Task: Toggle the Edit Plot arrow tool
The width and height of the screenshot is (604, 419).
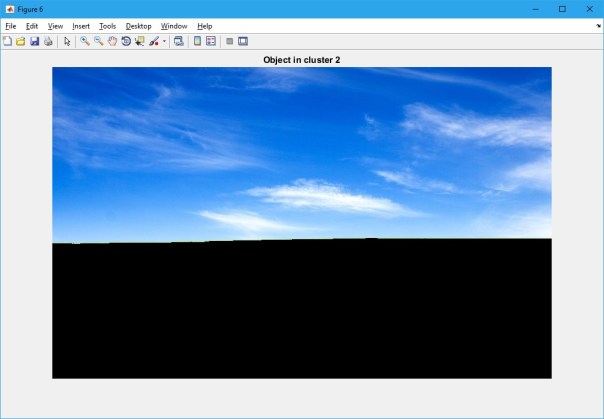Action: tap(67, 41)
